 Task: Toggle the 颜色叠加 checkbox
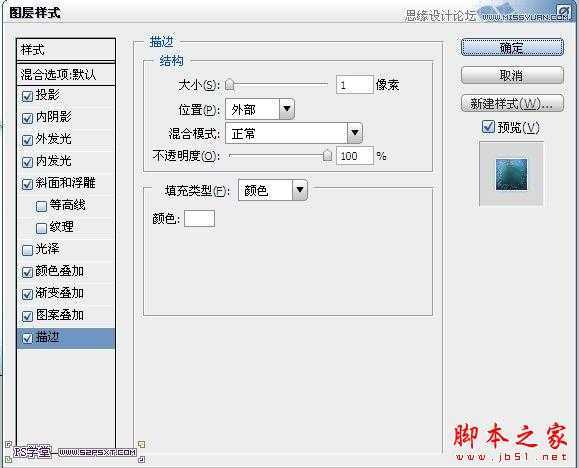(27, 272)
